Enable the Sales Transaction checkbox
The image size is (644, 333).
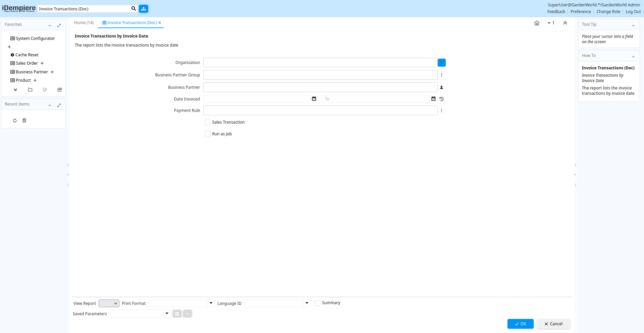pos(208,122)
